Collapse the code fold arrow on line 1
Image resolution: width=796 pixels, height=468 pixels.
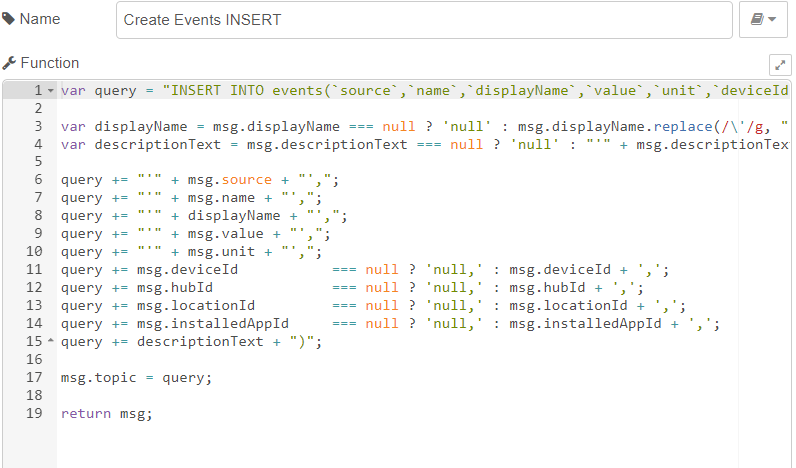51,91
